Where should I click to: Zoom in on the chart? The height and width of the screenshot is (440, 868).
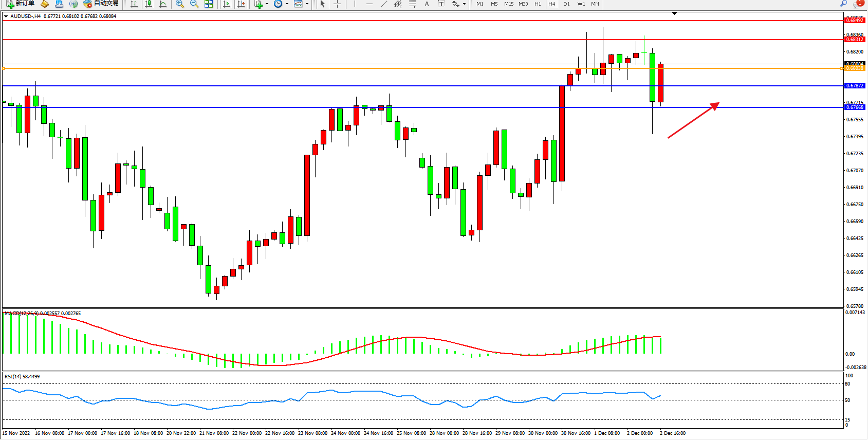[179, 4]
